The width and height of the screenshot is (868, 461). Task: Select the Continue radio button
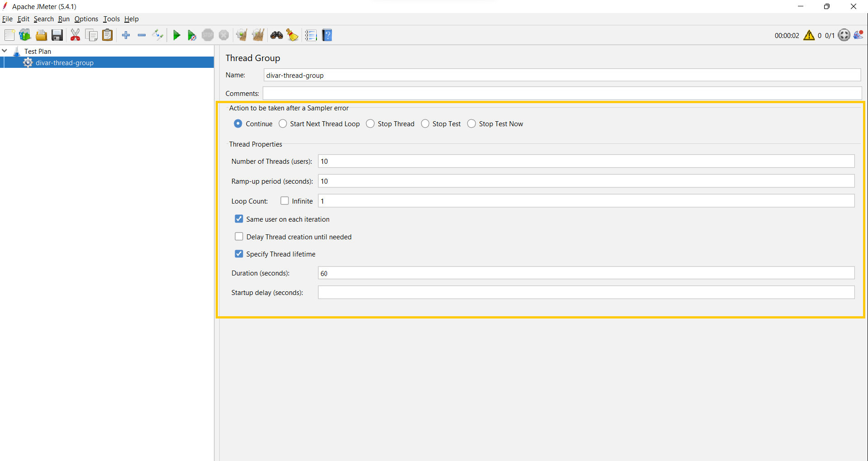click(238, 124)
